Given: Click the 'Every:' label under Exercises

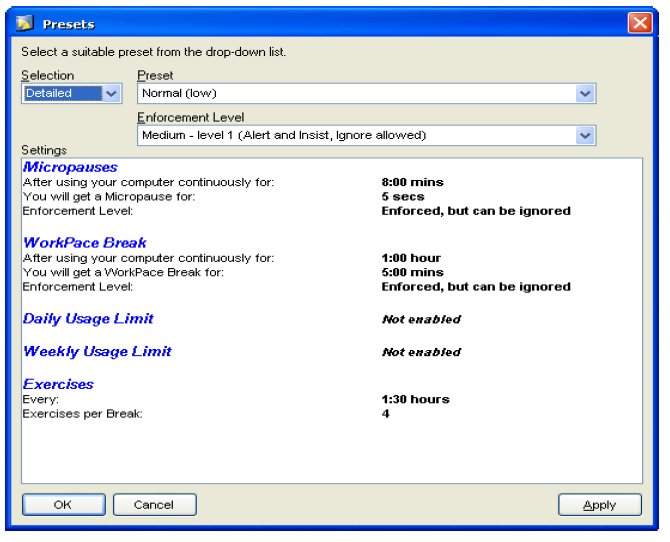Looking at the screenshot, I should pos(41,400).
